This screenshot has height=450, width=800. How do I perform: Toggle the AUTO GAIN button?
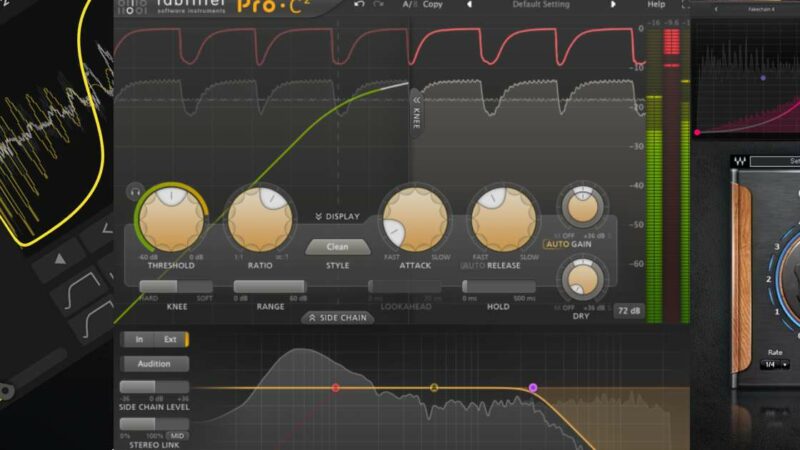tap(568, 244)
